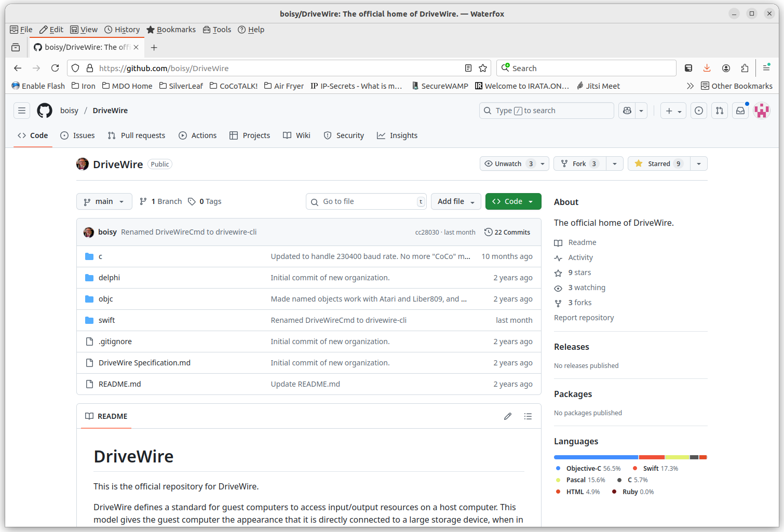Image resolution: width=784 pixels, height=532 pixels.
Task: Reload the page in the browser
Action: point(55,68)
